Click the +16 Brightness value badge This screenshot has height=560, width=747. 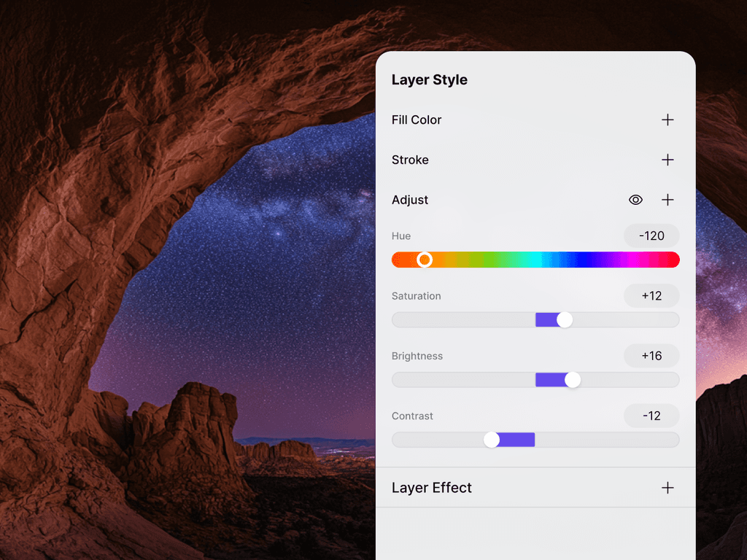(x=651, y=356)
